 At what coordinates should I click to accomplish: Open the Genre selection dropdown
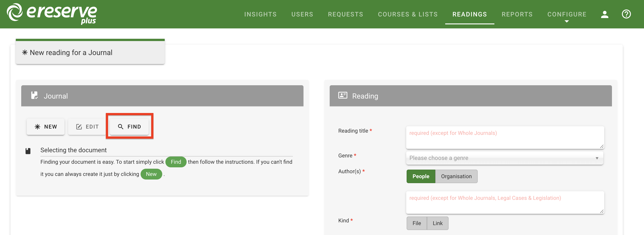pyautogui.click(x=505, y=158)
